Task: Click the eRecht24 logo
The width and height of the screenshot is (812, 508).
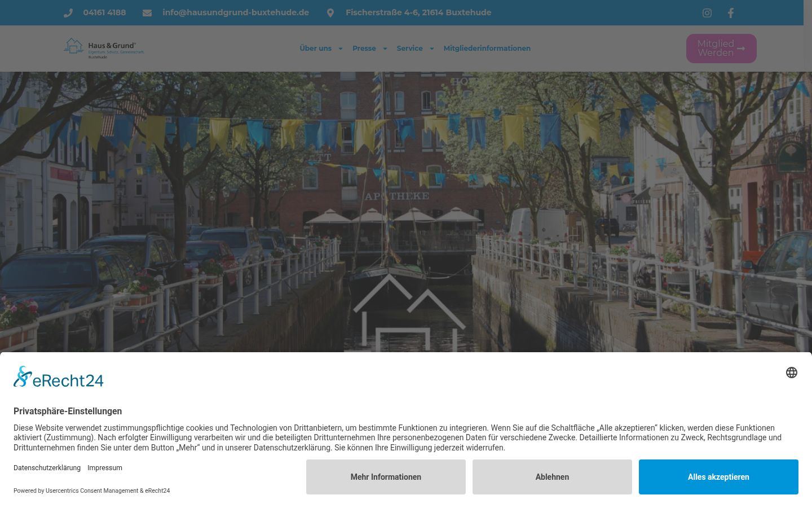Action: click(59, 377)
